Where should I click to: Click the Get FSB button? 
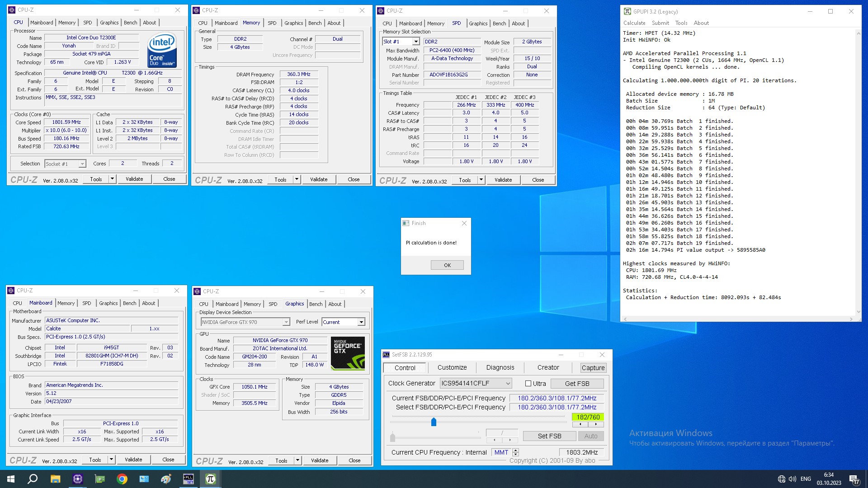click(577, 384)
